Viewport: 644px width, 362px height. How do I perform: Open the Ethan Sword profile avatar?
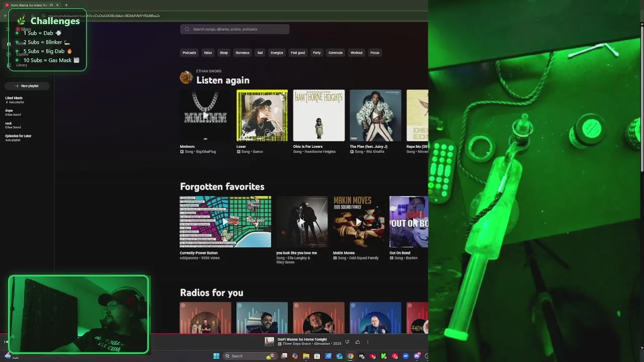tap(186, 77)
